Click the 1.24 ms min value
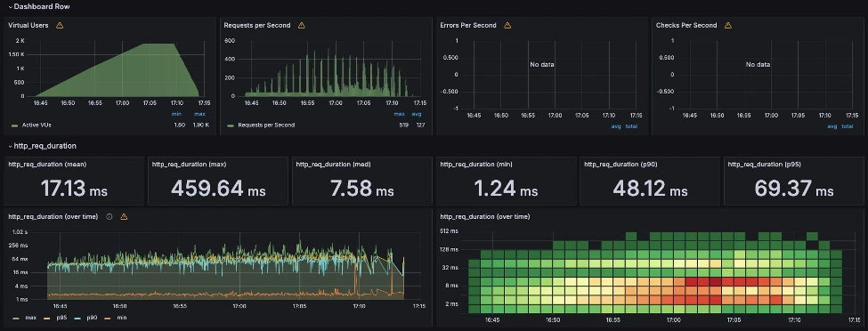The width and height of the screenshot is (868, 331). pos(506,189)
